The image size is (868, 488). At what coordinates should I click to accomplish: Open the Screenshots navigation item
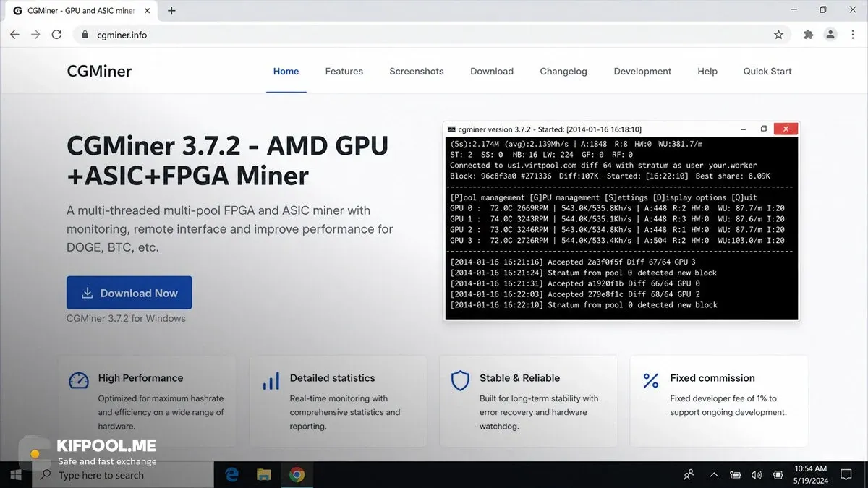click(x=417, y=71)
